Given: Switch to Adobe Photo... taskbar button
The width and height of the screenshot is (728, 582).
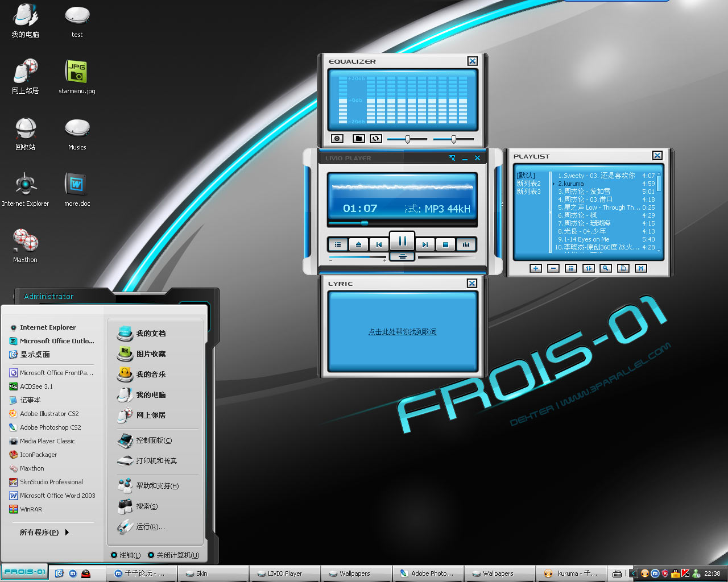Looking at the screenshot, I should pyautogui.click(x=428, y=573).
